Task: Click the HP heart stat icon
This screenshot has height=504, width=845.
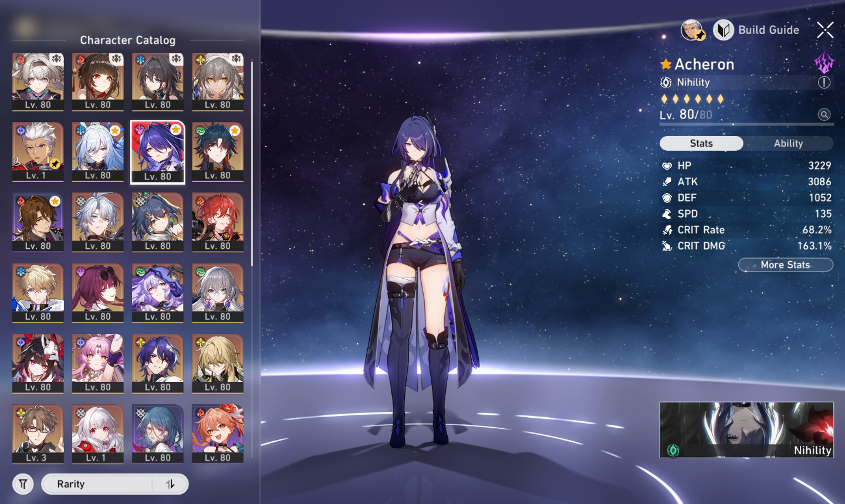Action: pos(667,166)
